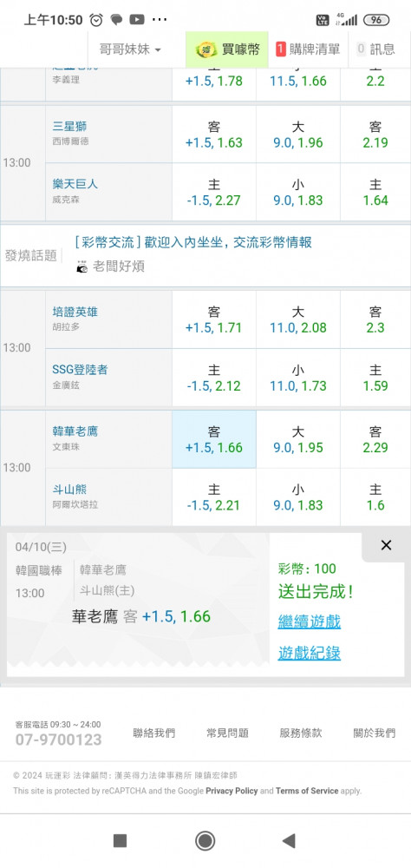The width and height of the screenshot is (411, 868).
Task: Close the bet confirmation slip
Action: point(386,545)
